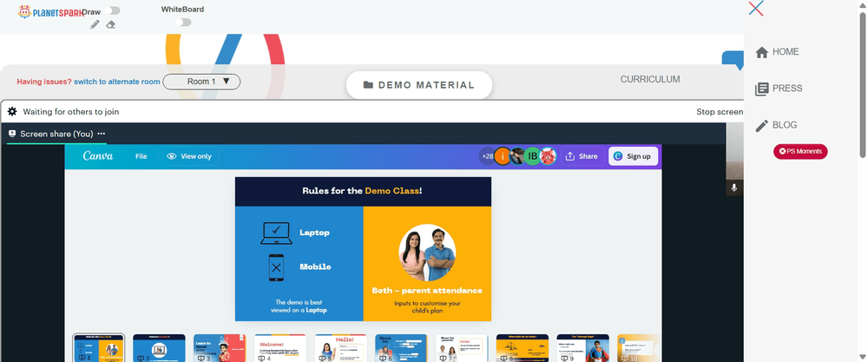The image size is (868, 362).
Task: Select slide thumbnail 1
Action: click(99, 347)
